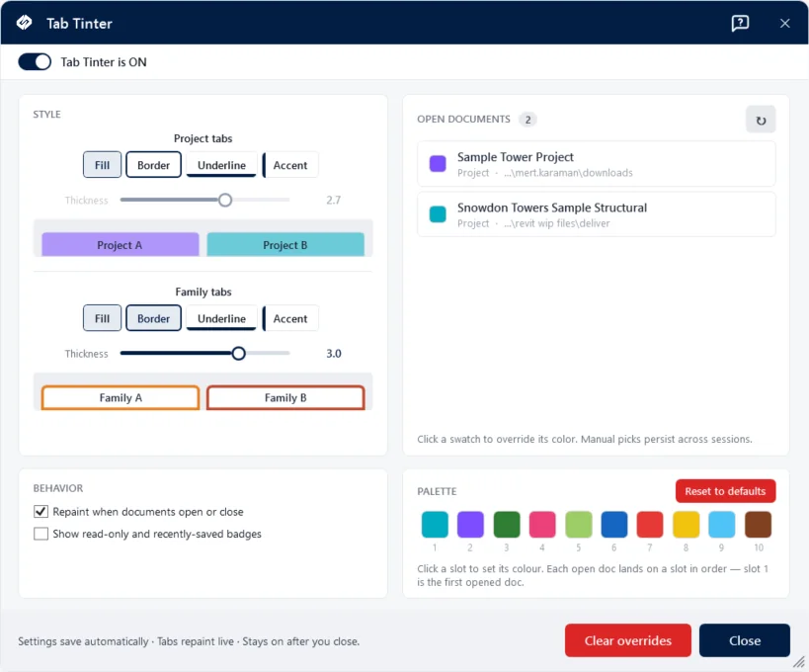The width and height of the screenshot is (809, 672).
Task: Select Border style for Project tabs
Action: coord(153,165)
